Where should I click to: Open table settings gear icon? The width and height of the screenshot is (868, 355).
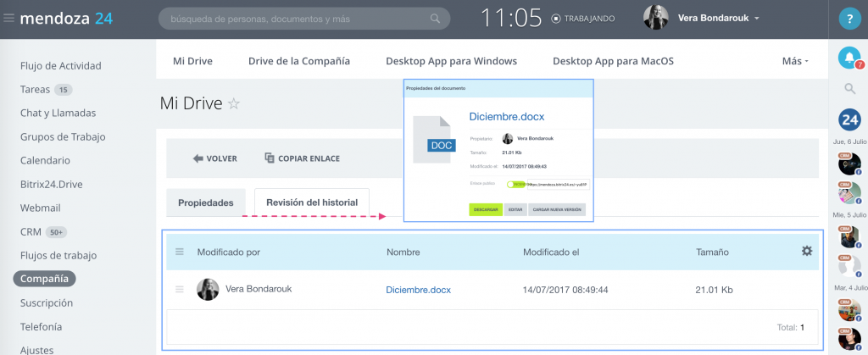tap(807, 251)
